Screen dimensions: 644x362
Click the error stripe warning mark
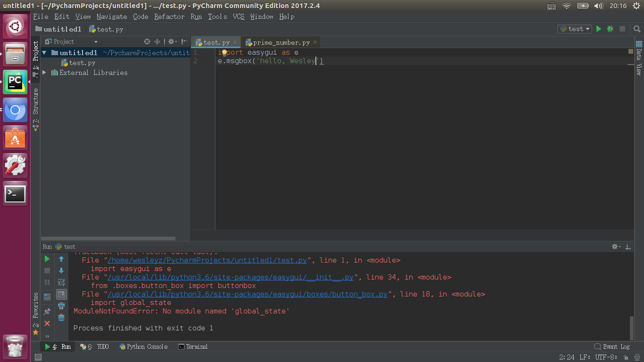(631, 65)
